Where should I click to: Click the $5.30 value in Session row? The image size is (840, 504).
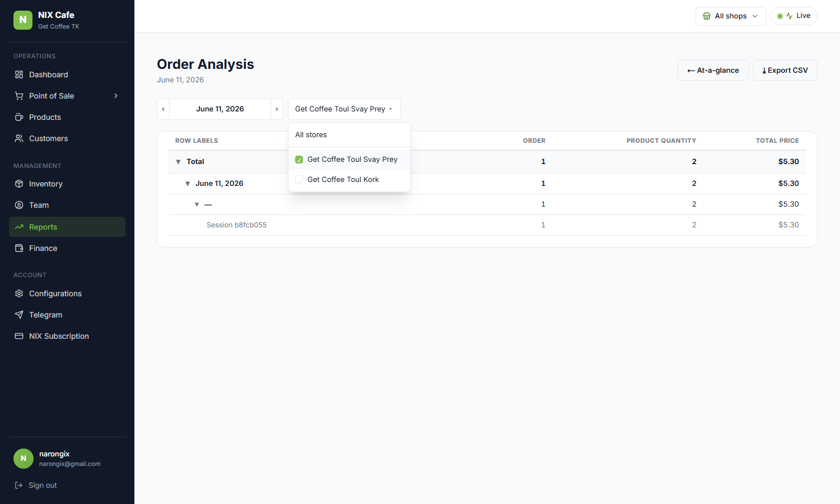[x=788, y=225]
